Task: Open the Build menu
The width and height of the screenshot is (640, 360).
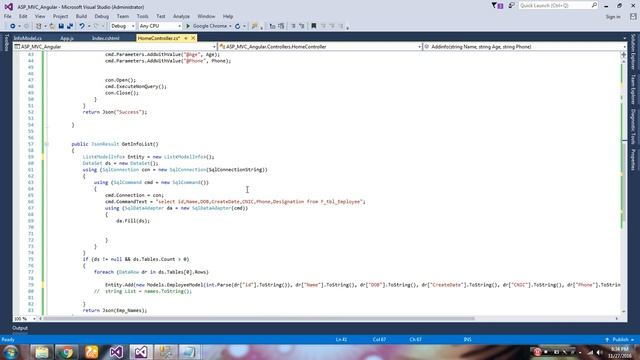Action: pyautogui.click(x=81, y=16)
